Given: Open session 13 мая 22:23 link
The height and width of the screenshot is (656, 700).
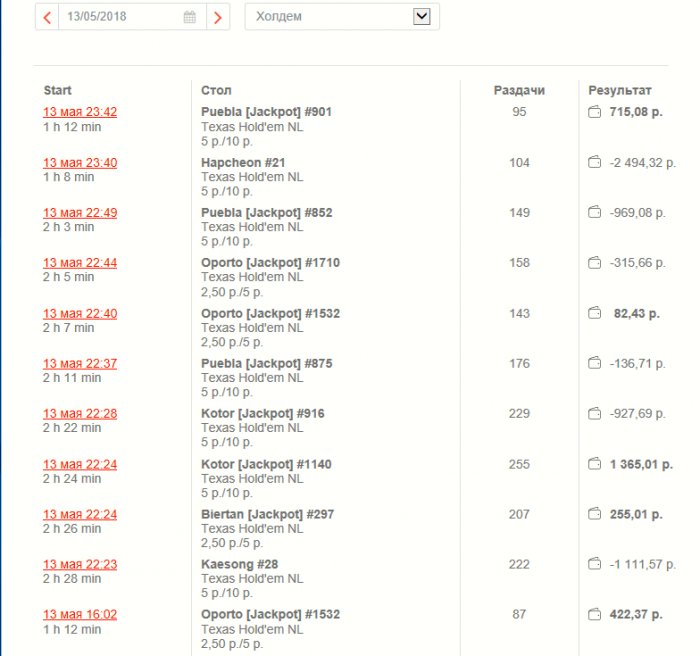Looking at the screenshot, I should point(80,564).
